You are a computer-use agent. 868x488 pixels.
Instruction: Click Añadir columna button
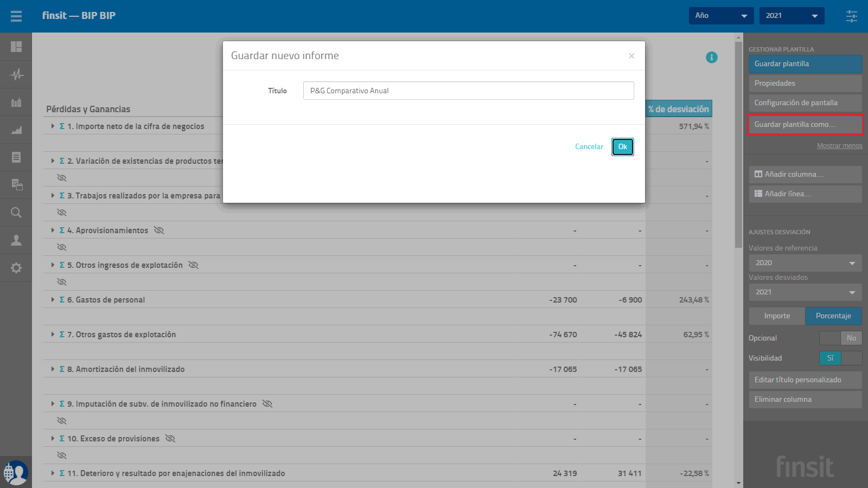click(805, 175)
